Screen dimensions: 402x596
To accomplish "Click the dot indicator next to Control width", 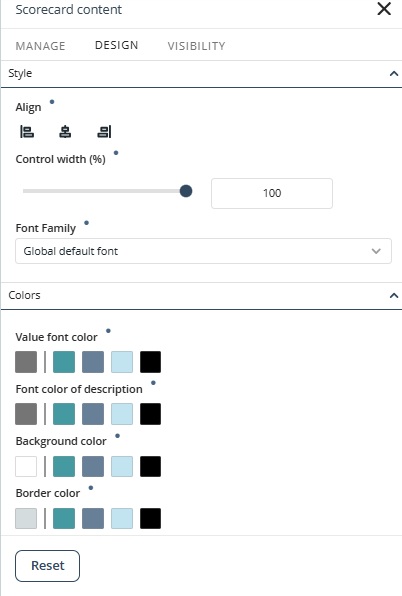I will pyautogui.click(x=116, y=153).
